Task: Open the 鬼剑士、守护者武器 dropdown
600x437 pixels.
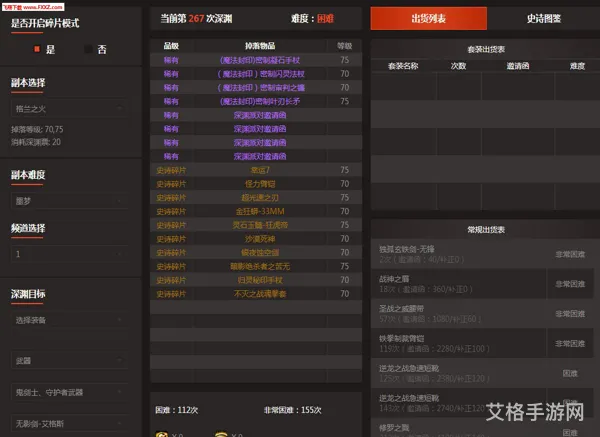Action: pos(69,392)
